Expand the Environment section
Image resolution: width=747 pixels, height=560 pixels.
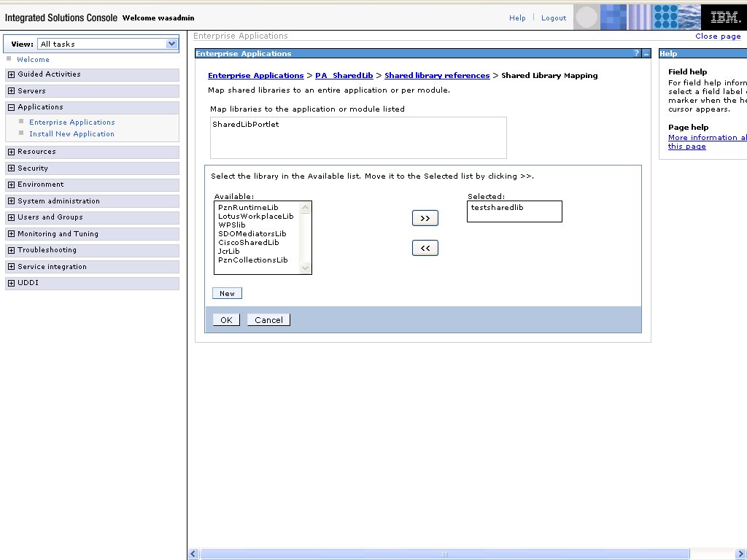[12, 184]
